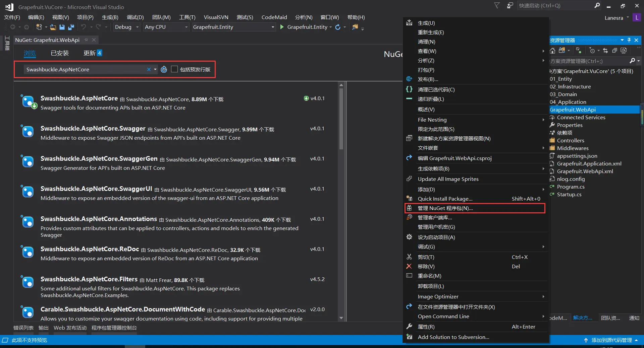644x348 pixels.
Task: Click the pin icon on the NuGet tab
Action: (86, 40)
